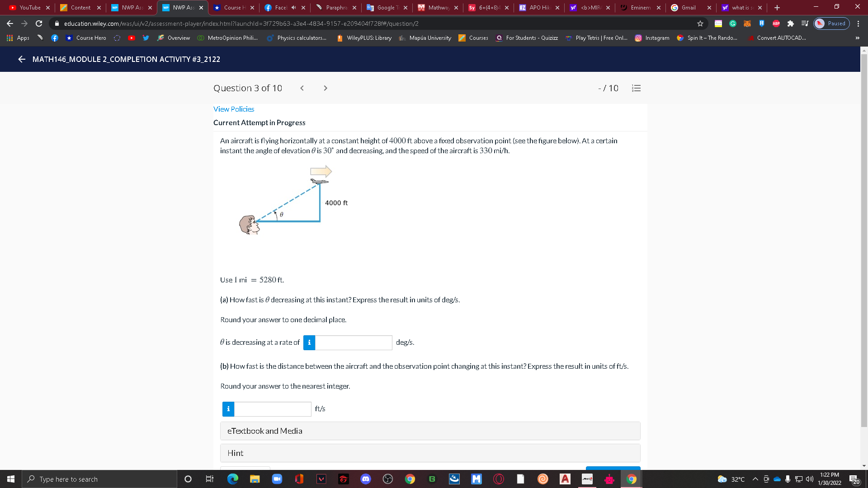This screenshot has height=488, width=868.
Task: Open the AdBlock Plus extension icon
Action: [776, 23]
